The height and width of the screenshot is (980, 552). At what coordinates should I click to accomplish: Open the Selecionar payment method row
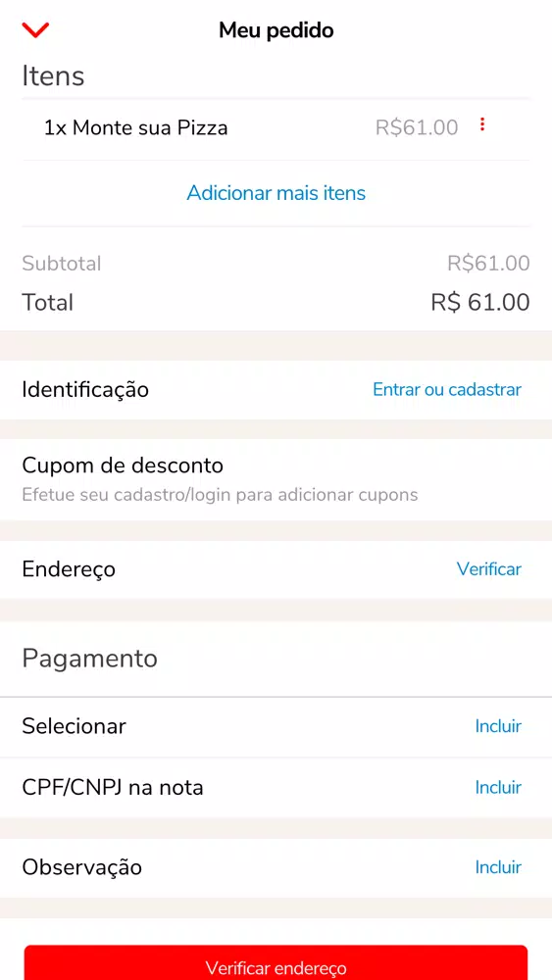pyautogui.click(x=276, y=726)
